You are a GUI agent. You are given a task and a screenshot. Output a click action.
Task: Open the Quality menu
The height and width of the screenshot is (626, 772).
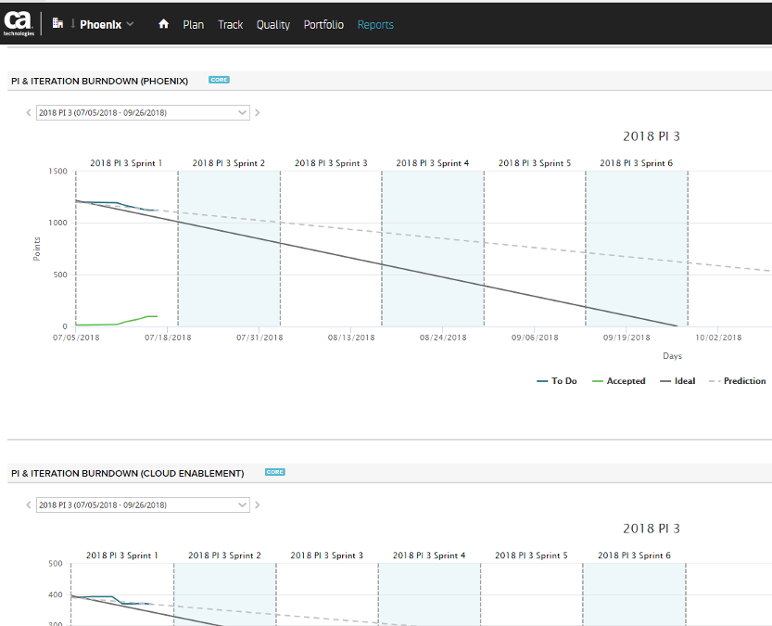273,25
